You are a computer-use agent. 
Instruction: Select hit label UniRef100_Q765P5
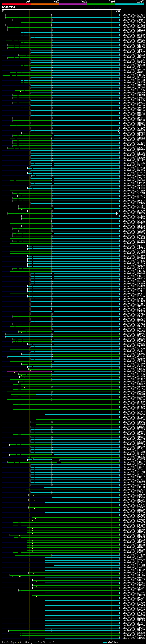(x=134, y=309)
